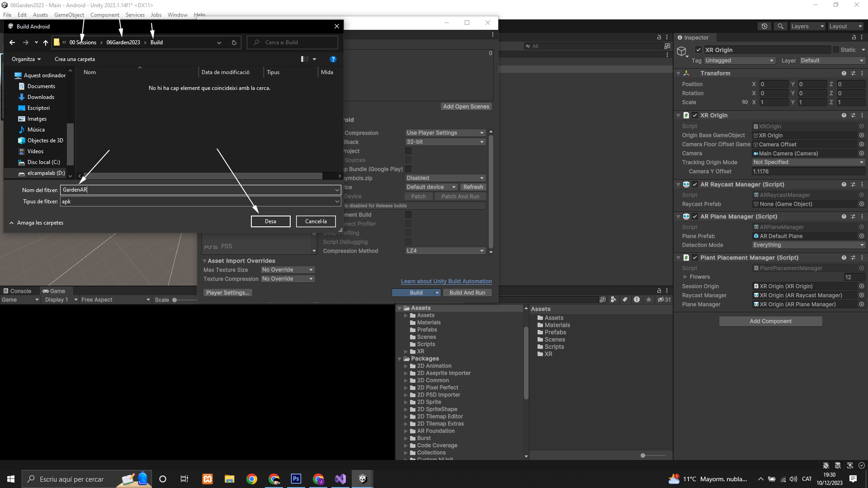Enable the Static checkbox
The width and height of the screenshot is (868, 488).
(x=836, y=50)
